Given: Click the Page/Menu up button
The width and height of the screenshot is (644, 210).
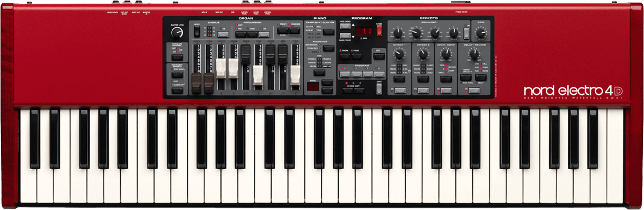Looking at the screenshot, I should tap(345, 26).
